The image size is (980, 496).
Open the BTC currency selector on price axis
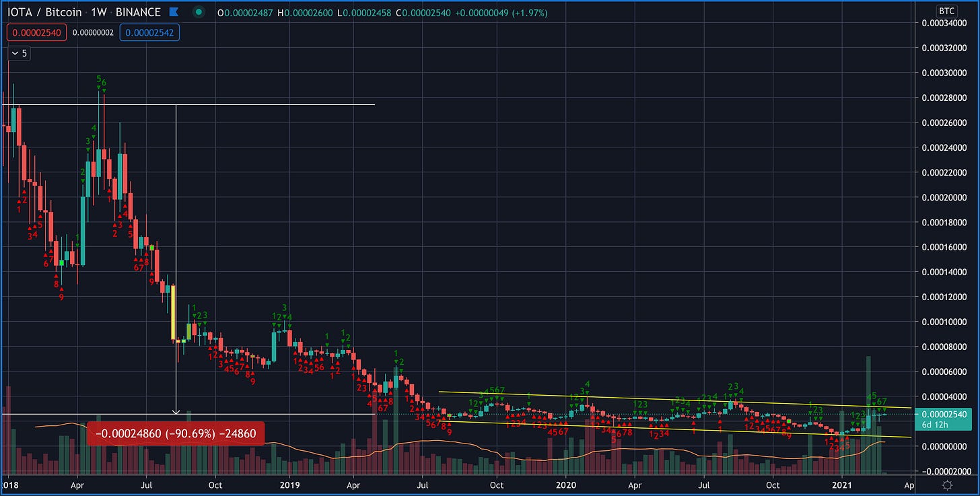(946, 12)
